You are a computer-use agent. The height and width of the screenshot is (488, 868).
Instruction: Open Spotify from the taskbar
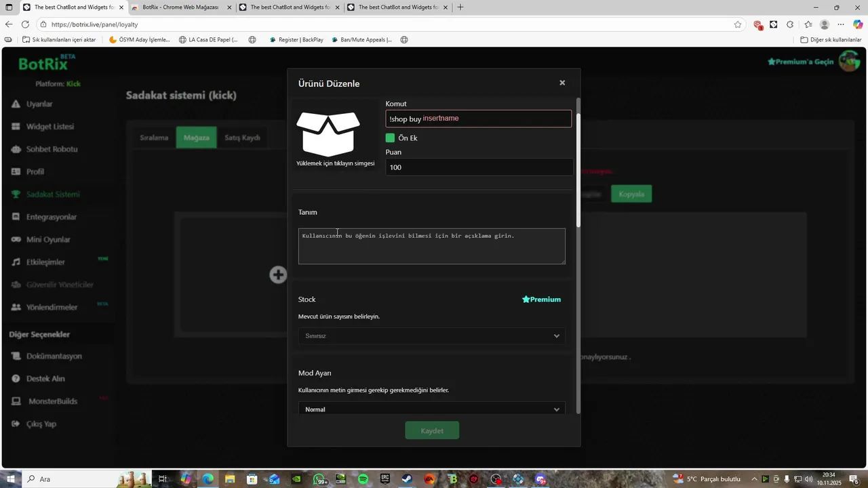click(x=363, y=479)
